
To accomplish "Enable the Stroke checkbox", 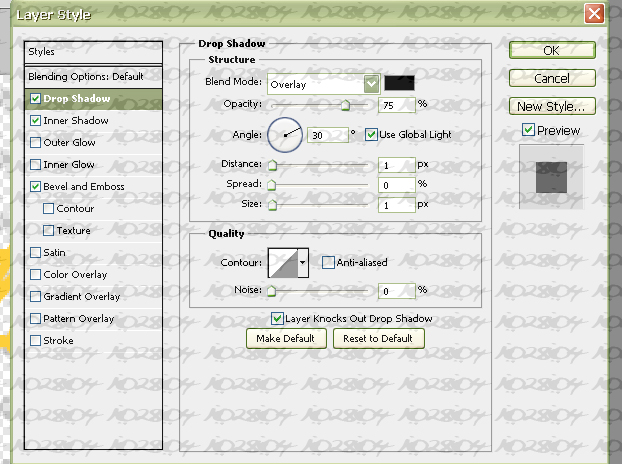I will click(35, 340).
